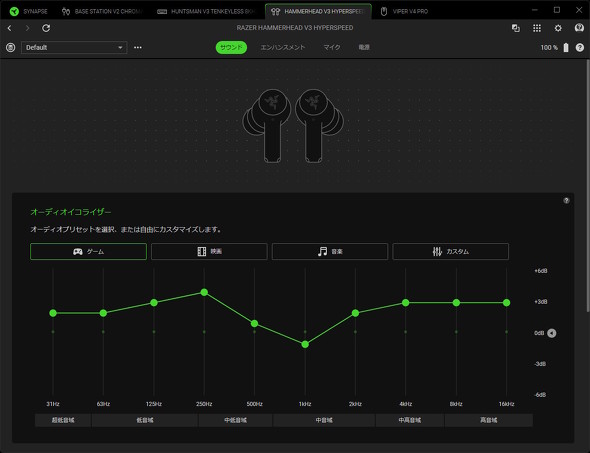Open the Default profile dropdown
The image size is (590, 453).
[74, 47]
